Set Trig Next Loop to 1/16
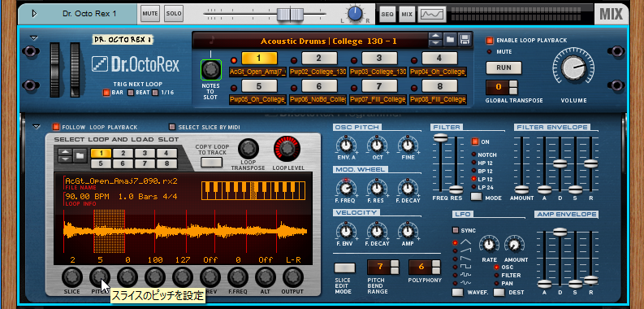Viewport: 644px width, 309px height. [x=155, y=93]
